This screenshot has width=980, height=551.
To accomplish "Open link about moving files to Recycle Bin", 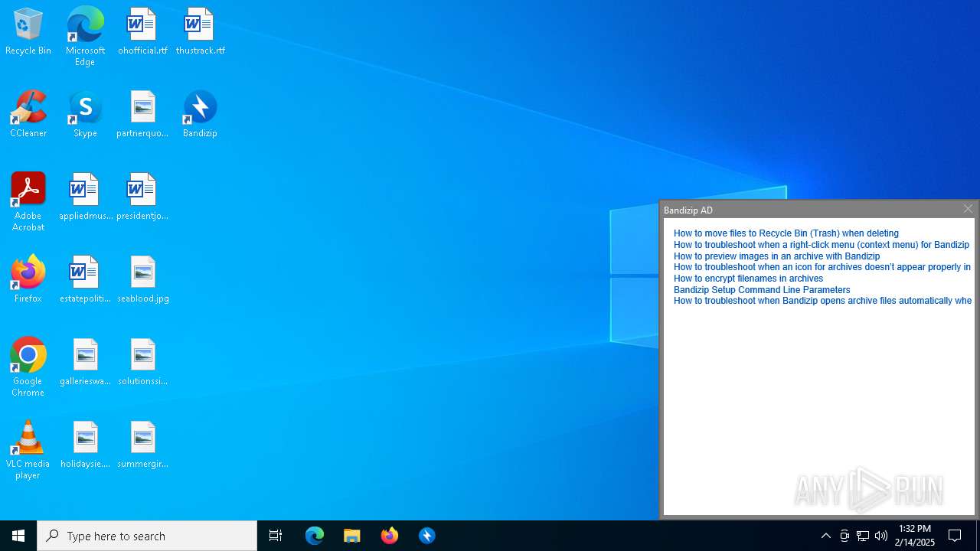I will pyautogui.click(x=786, y=233).
